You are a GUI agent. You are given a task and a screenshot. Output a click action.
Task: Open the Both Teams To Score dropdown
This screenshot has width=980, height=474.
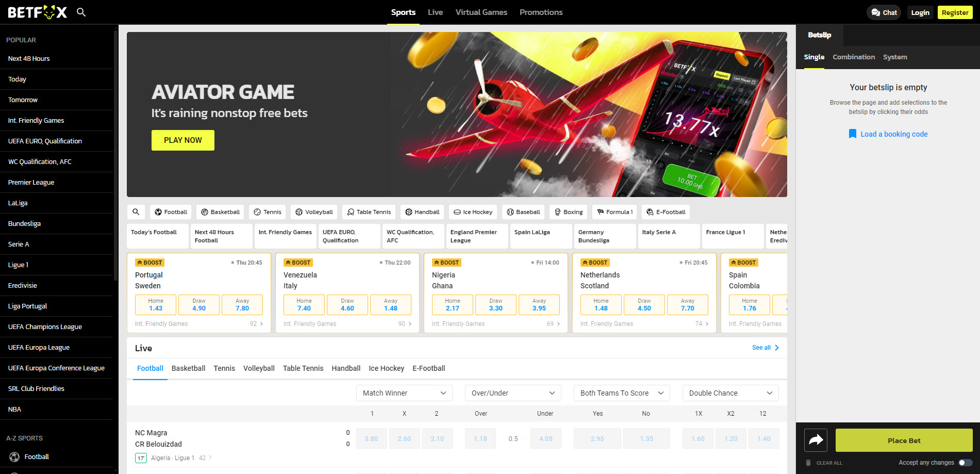pyautogui.click(x=622, y=393)
